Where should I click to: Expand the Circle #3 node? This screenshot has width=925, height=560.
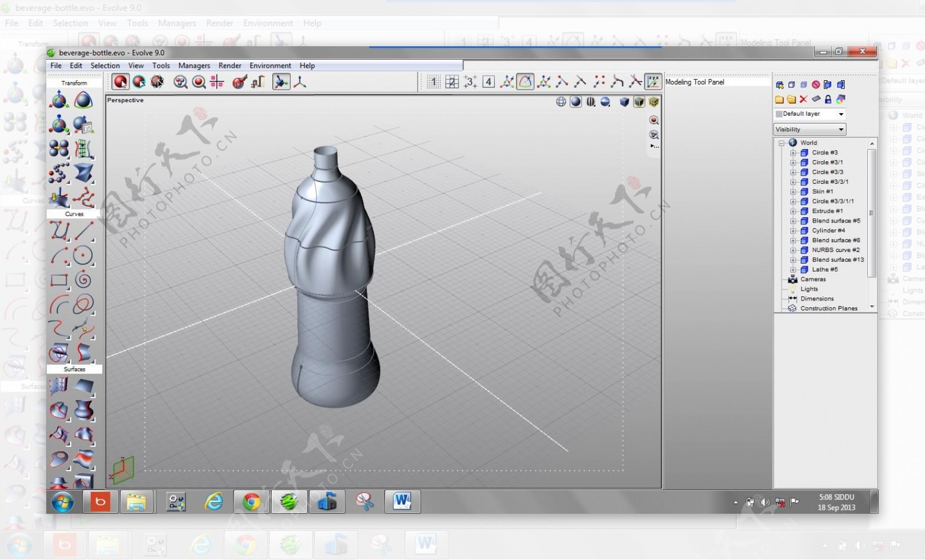tap(793, 153)
